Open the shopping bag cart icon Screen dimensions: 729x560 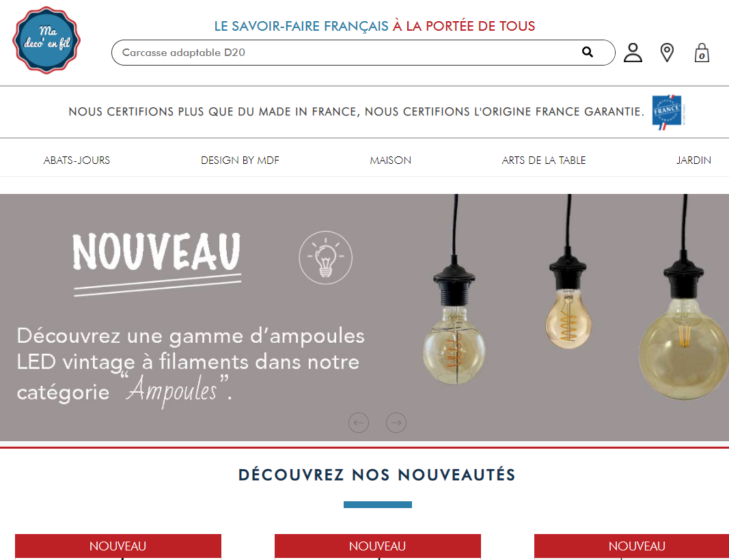tap(702, 53)
